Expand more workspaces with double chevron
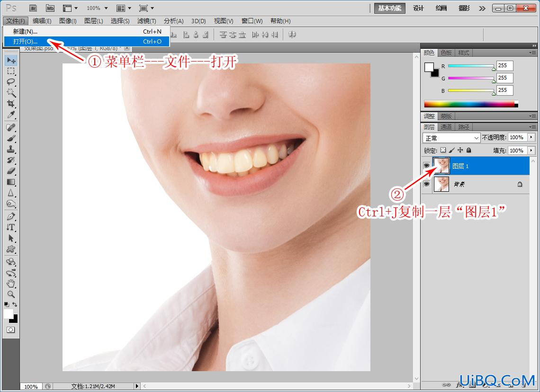Screen dimensions: 540x392 482,8
